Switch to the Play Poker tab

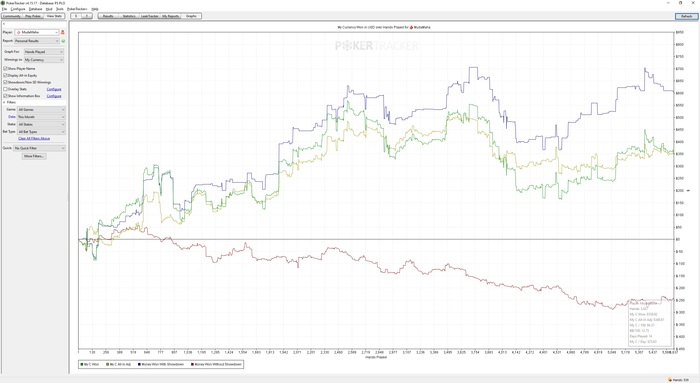[33, 16]
